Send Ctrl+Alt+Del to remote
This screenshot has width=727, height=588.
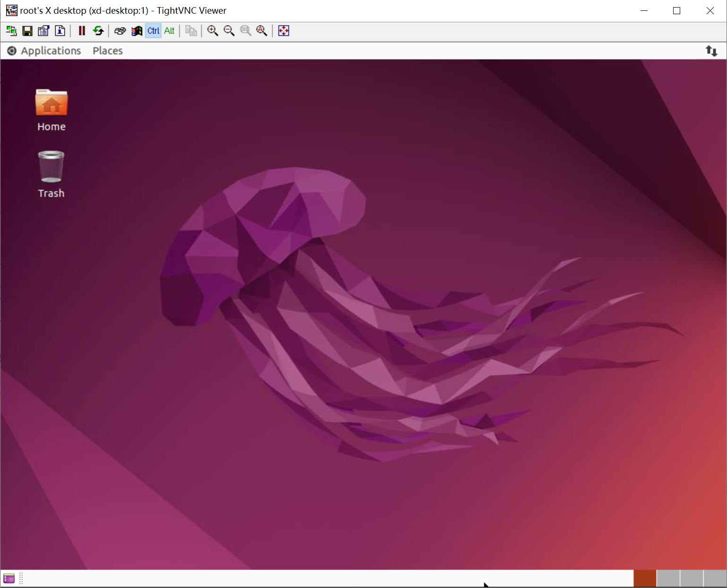pos(120,31)
